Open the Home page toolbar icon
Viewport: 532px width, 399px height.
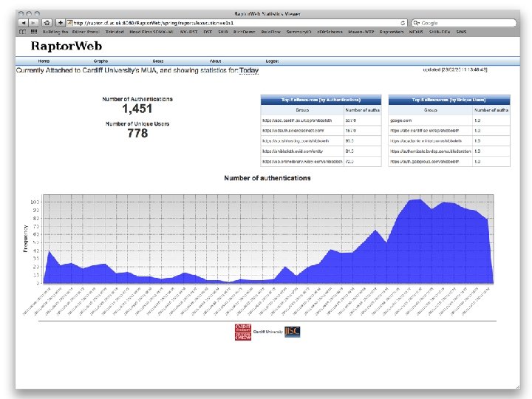(x=47, y=23)
